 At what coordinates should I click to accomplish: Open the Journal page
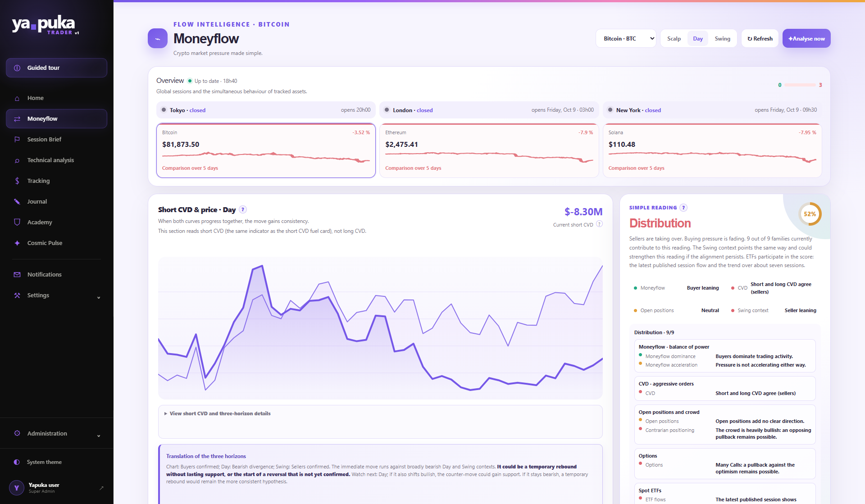tap(57, 202)
